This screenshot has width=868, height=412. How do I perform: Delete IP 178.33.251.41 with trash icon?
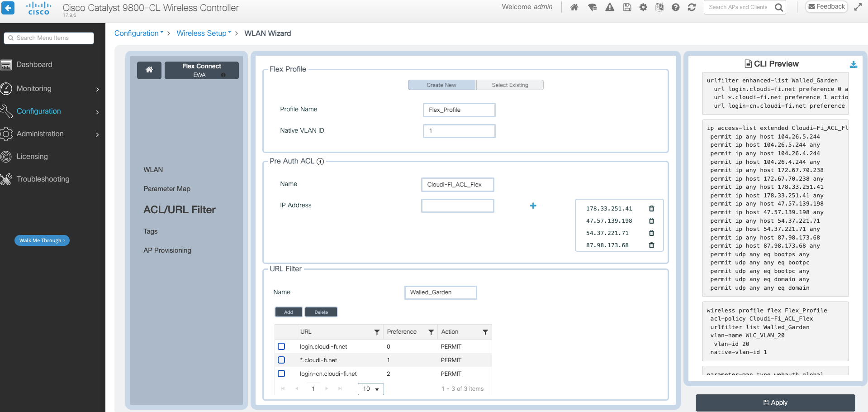[651, 209]
